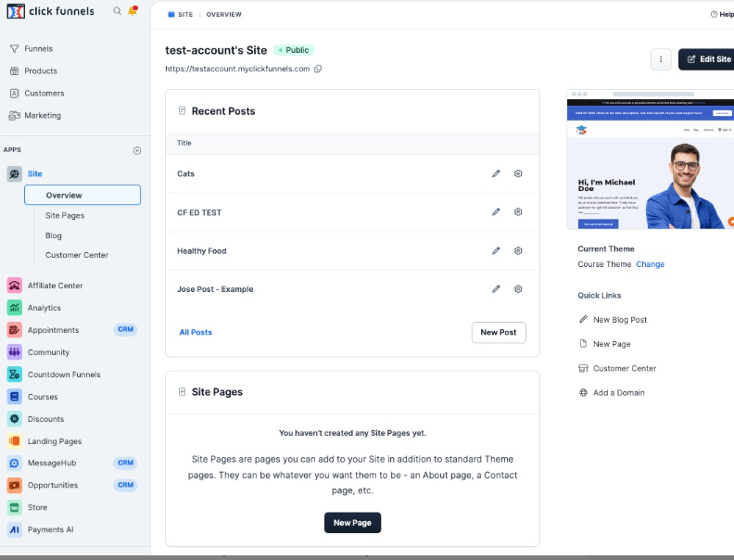
Task: Click the Community app icon
Action: click(x=15, y=352)
